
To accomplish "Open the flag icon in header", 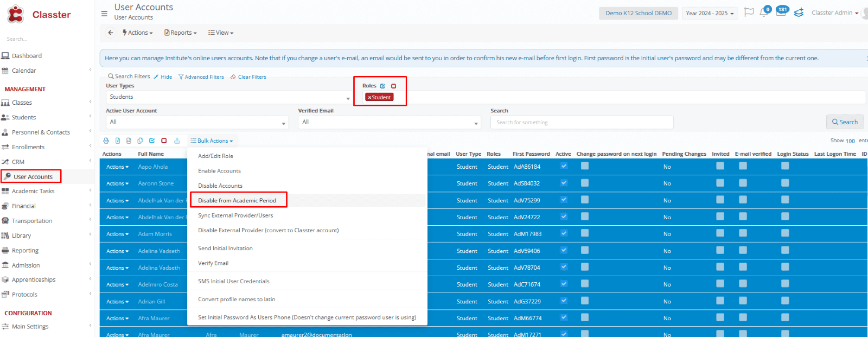I will click(x=749, y=12).
